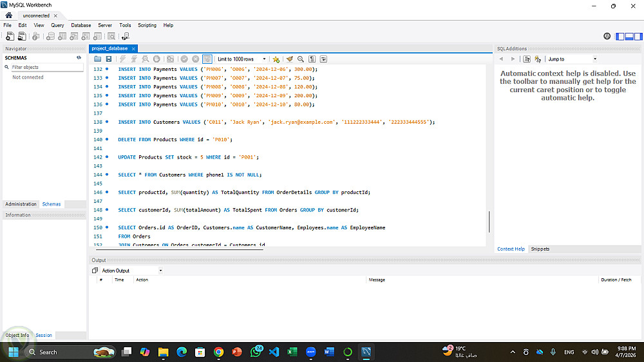Toggle the bottom output panel visibility
Viewport: 644px width, 362px height.
pos(629,37)
